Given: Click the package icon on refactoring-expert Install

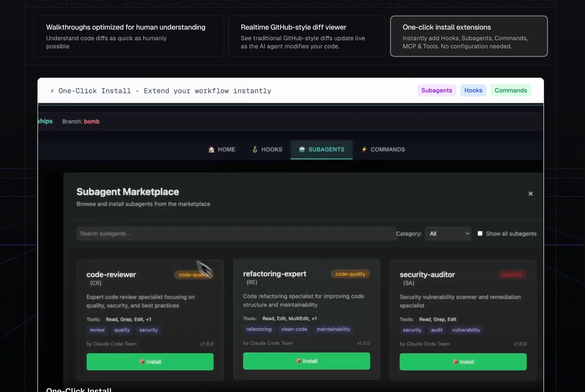Looking at the screenshot, I should point(299,361).
